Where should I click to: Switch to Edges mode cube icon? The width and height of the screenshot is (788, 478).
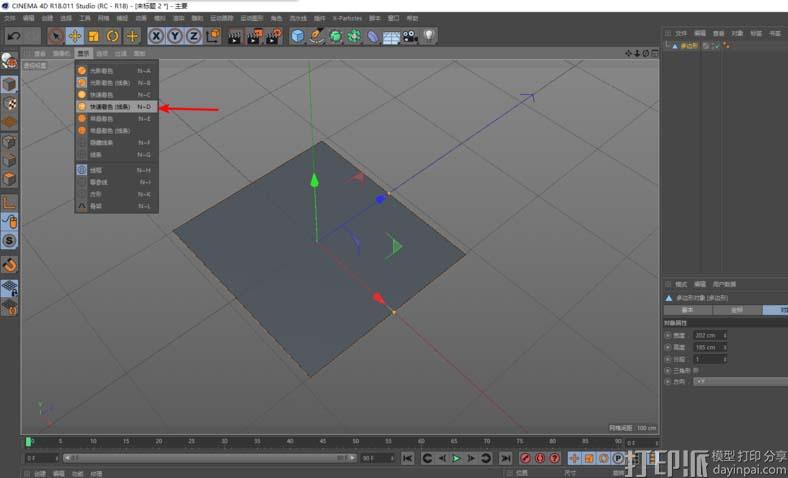9,160
